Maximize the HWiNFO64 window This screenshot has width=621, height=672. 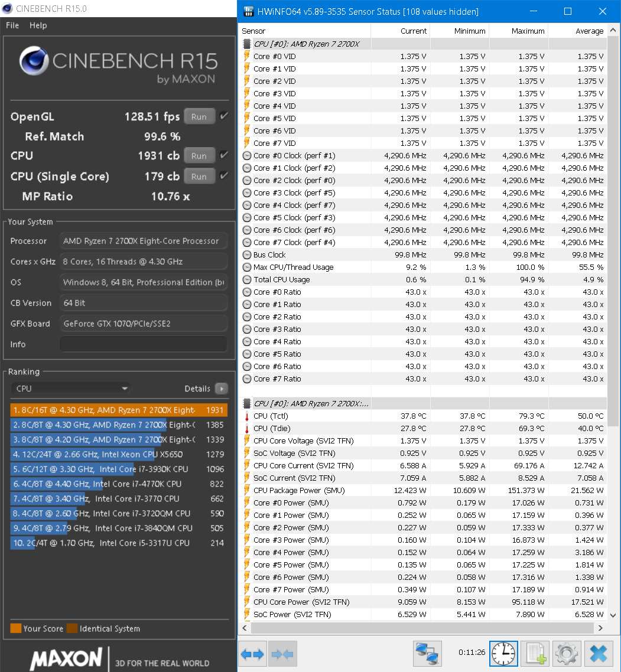tap(567, 11)
